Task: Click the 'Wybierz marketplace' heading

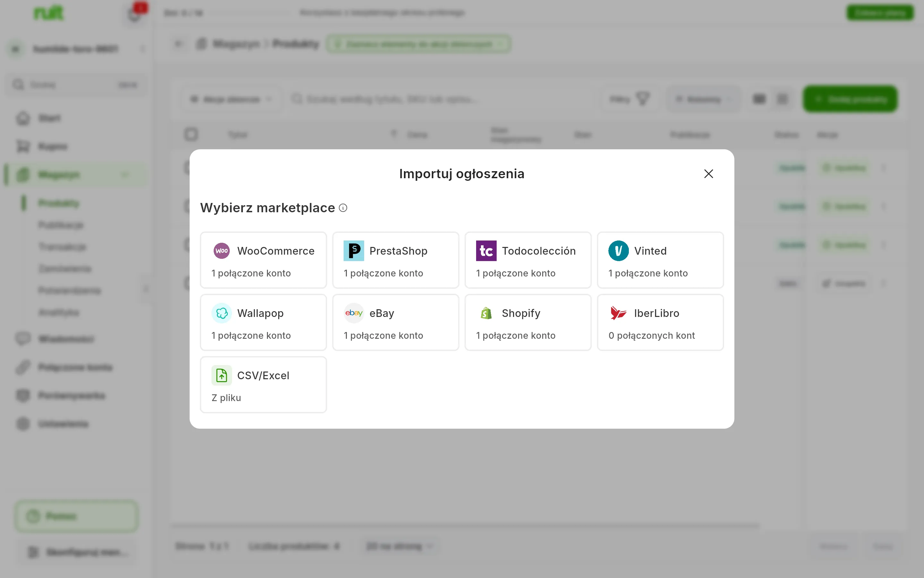Action: coord(267,208)
